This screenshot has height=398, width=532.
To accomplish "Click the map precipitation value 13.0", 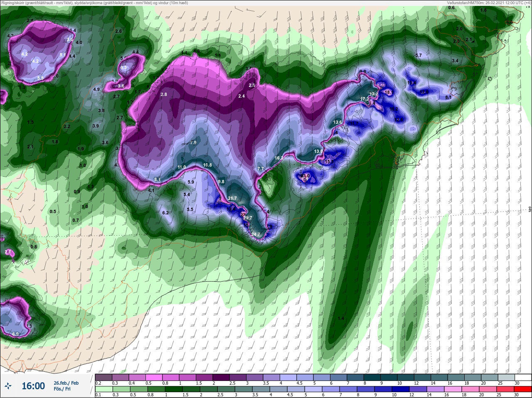I will tap(318, 151).
